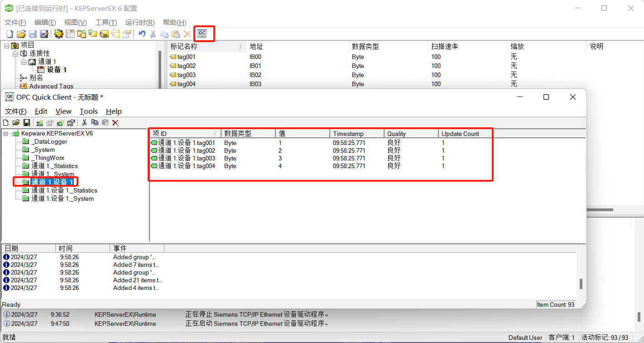The width and height of the screenshot is (644, 343).
Task: Click the new tag icon in KEPServerEX toolbar
Action: [92, 34]
